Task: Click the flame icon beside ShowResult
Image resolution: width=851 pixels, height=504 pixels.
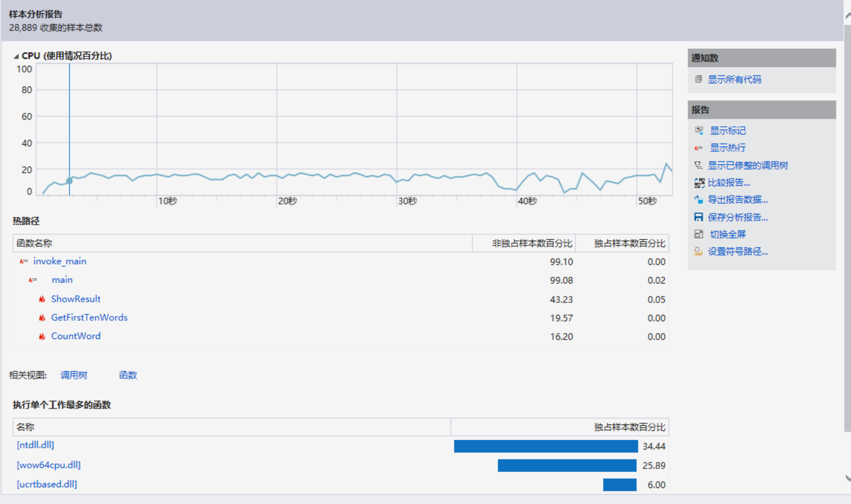Action: [42, 299]
